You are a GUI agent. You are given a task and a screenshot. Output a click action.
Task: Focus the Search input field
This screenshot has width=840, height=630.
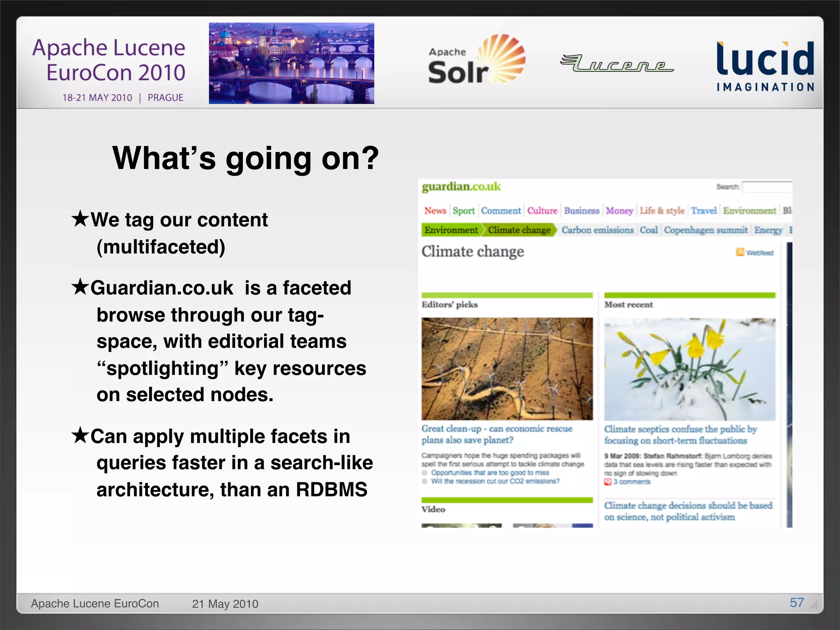[767, 187]
